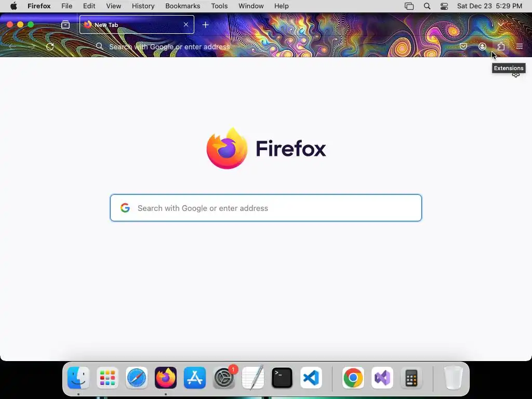Open the View menu

pos(114,6)
